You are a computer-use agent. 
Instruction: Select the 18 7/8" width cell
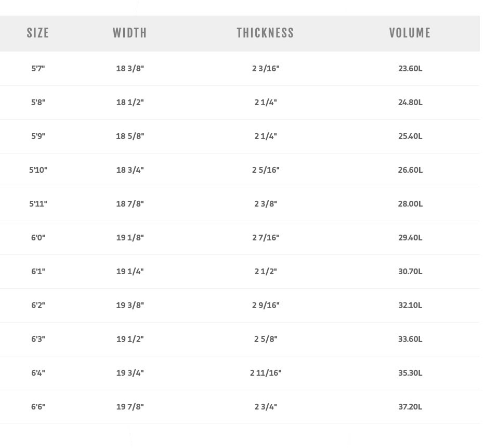(130, 203)
